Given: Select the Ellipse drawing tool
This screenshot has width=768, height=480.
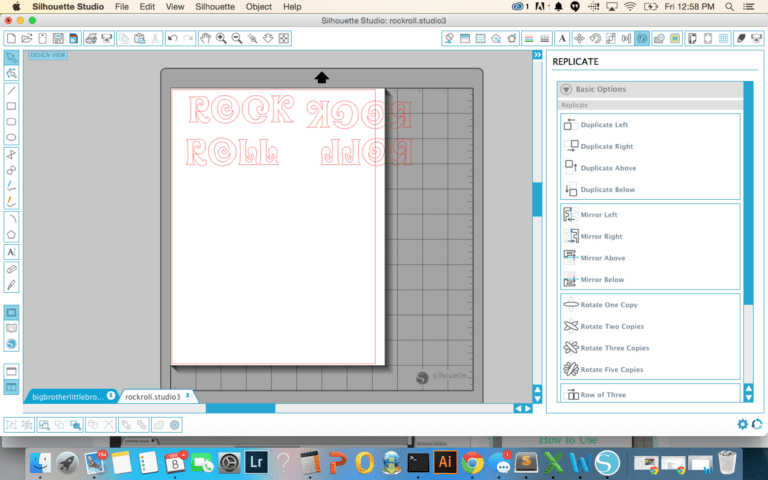Looking at the screenshot, I should click(11, 138).
